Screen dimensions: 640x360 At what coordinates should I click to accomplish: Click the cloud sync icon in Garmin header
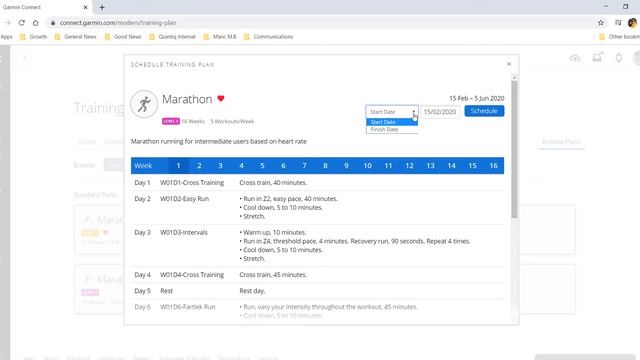pos(575,58)
